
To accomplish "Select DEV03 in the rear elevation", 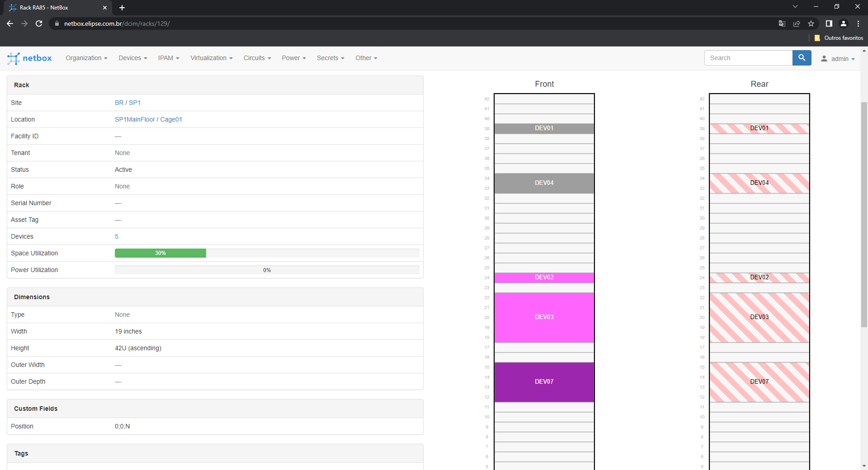I will click(x=759, y=317).
